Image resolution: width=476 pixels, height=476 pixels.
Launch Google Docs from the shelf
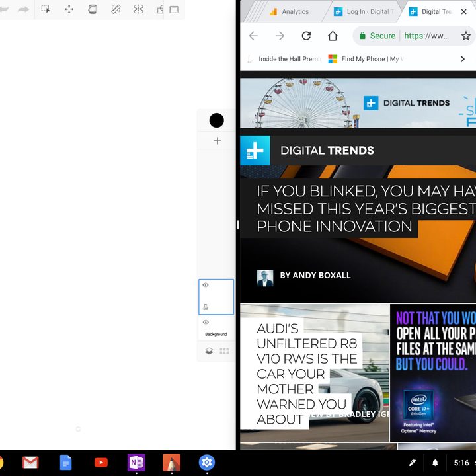pyautogui.click(x=65, y=462)
